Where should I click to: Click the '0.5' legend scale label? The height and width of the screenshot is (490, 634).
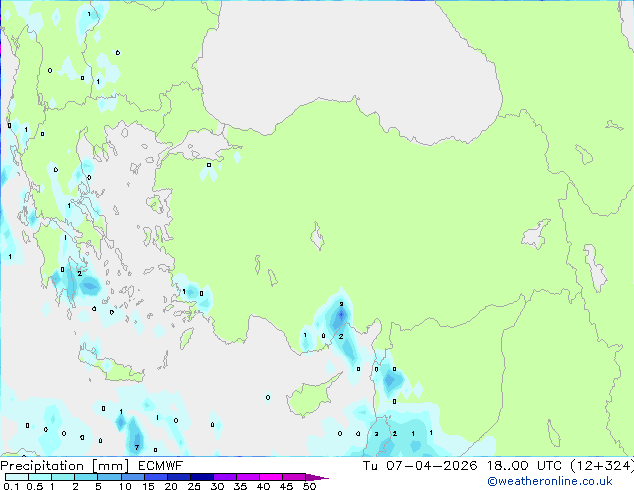point(35,486)
